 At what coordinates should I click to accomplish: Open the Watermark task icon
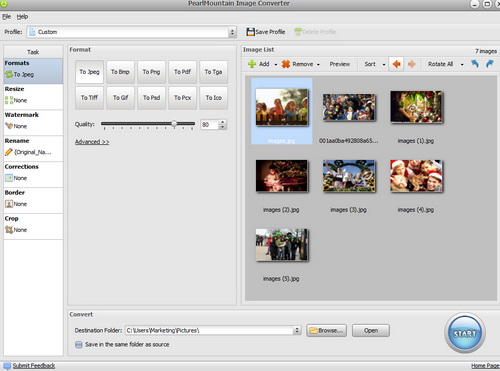point(9,126)
